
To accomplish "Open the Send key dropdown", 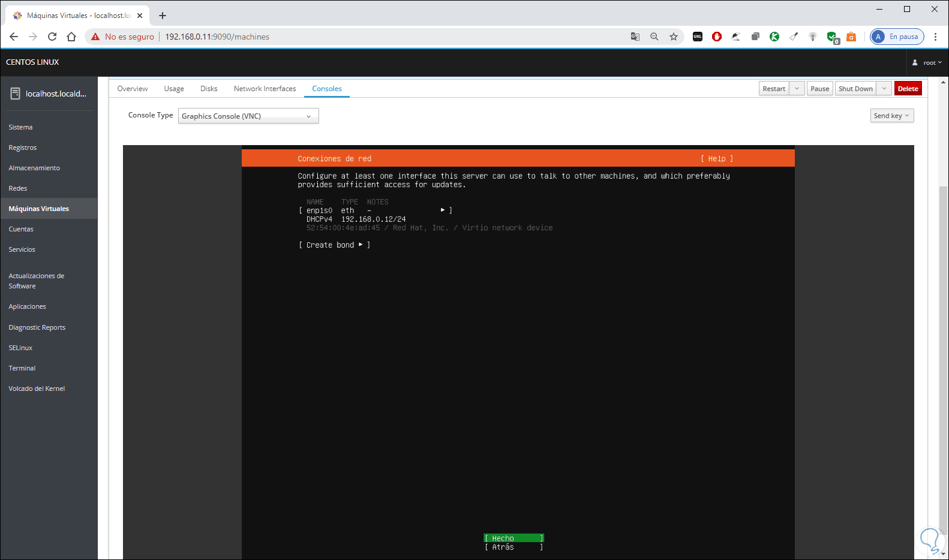I will pyautogui.click(x=891, y=116).
